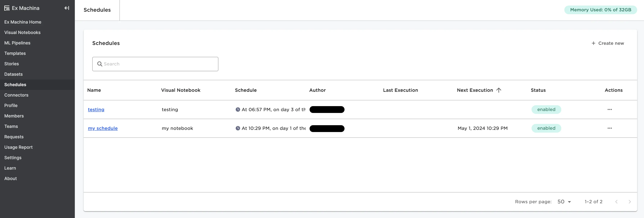The width and height of the screenshot is (644, 218).
Task: Open the testing schedule link
Action: coord(96,110)
